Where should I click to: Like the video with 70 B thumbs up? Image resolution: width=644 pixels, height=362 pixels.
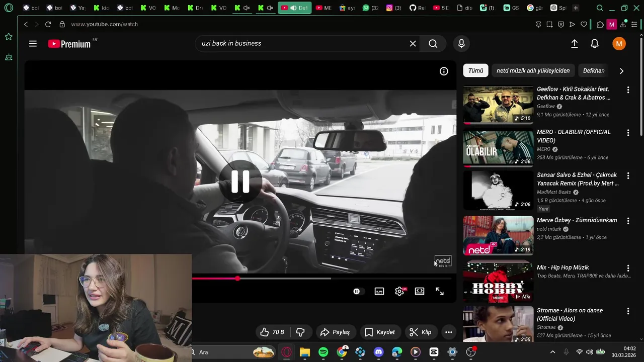(x=272, y=332)
